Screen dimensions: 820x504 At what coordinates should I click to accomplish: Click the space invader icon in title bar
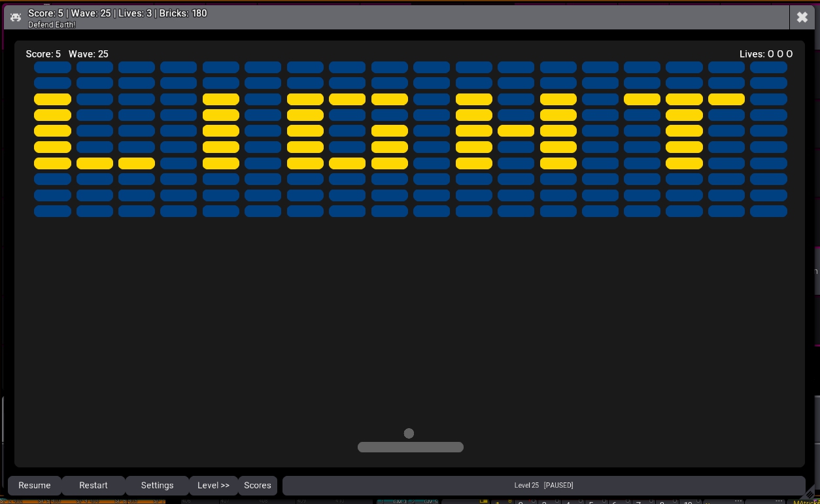coord(16,18)
